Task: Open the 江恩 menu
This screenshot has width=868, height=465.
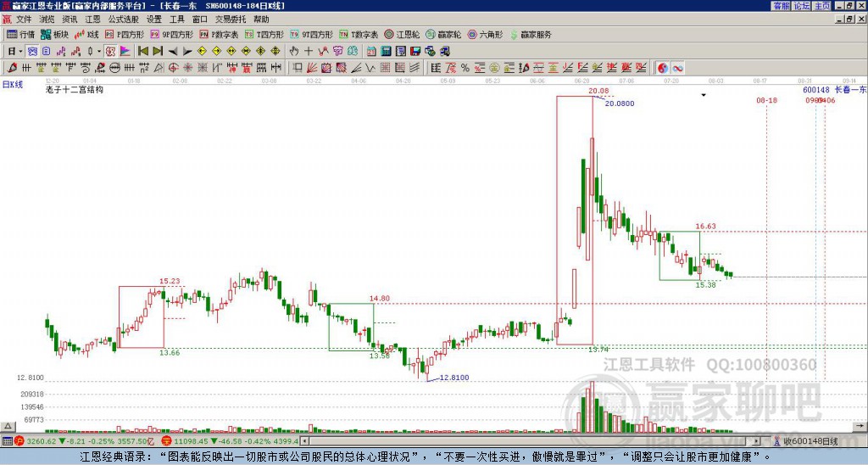Action: click(x=92, y=19)
